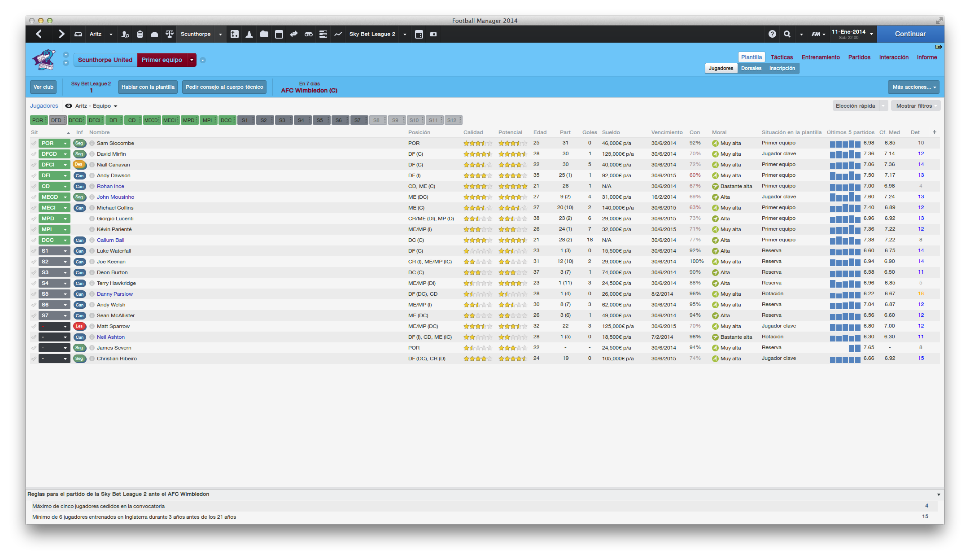Open the Más acciones dropdown
The width and height of the screenshot is (970, 560).
(913, 87)
